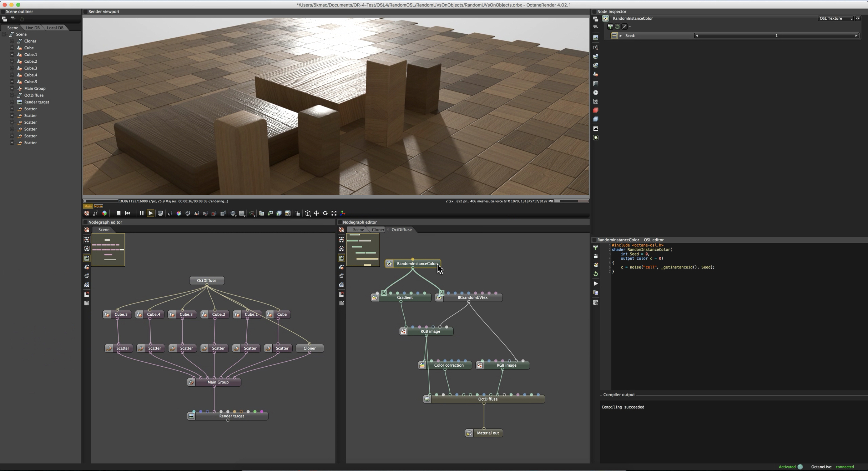Select the auto focus picker tool
The height and width of the screenshot is (471, 868).
(x=170, y=214)
